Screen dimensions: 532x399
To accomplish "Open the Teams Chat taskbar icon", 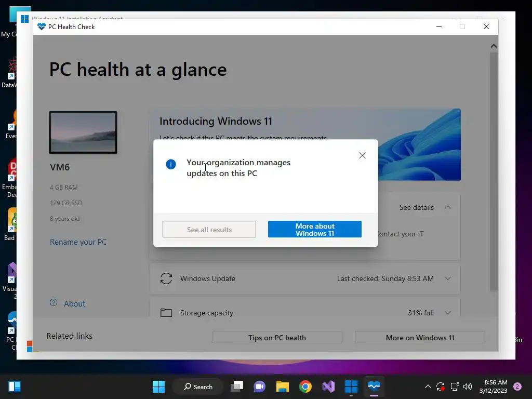I will click(x=260, y=387).
